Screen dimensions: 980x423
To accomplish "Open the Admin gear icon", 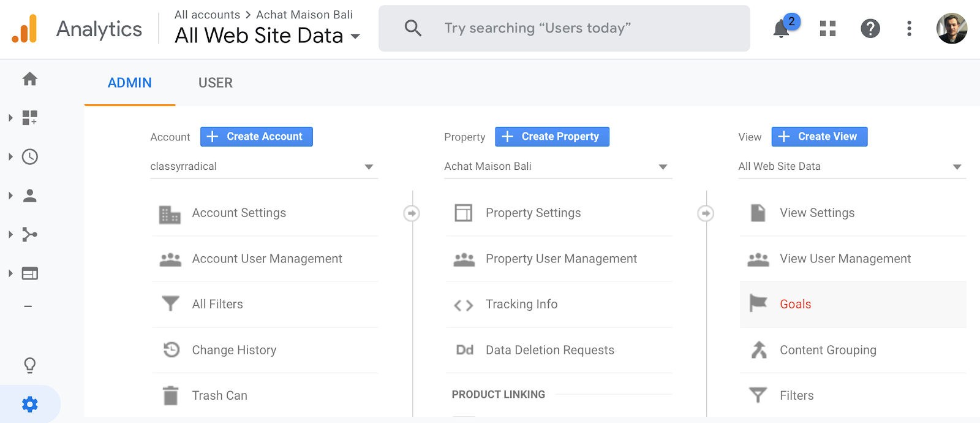I will pyautogui.click(x=29, y=404).
